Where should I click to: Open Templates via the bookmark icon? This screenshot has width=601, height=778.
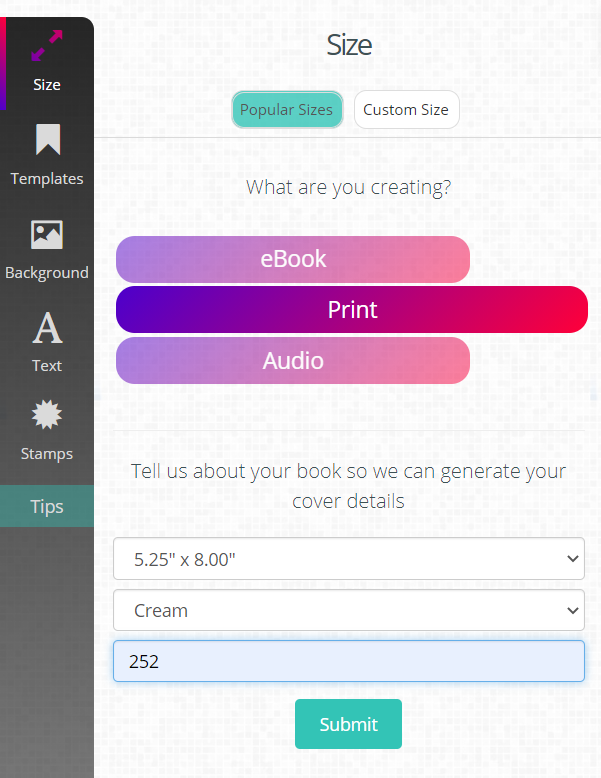click(x=47, y=141)
